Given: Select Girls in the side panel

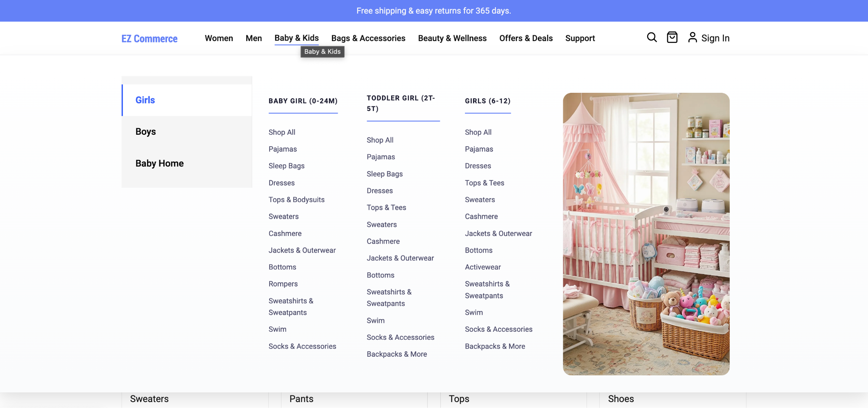Looking at the screenshot, I should point(145,100).
